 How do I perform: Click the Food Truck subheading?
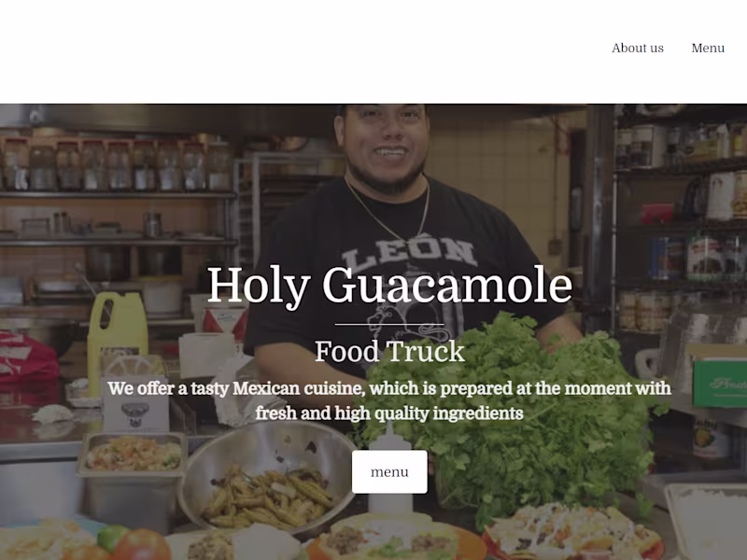(389, 352)
